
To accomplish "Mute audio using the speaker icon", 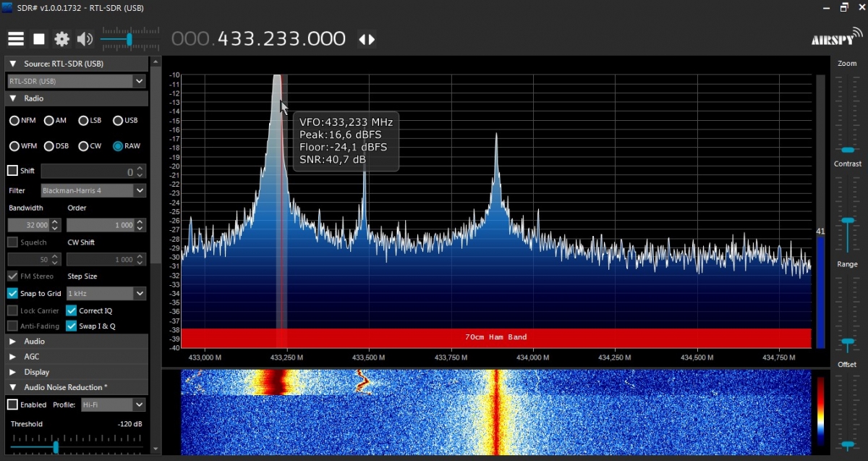I will [85, 39].
